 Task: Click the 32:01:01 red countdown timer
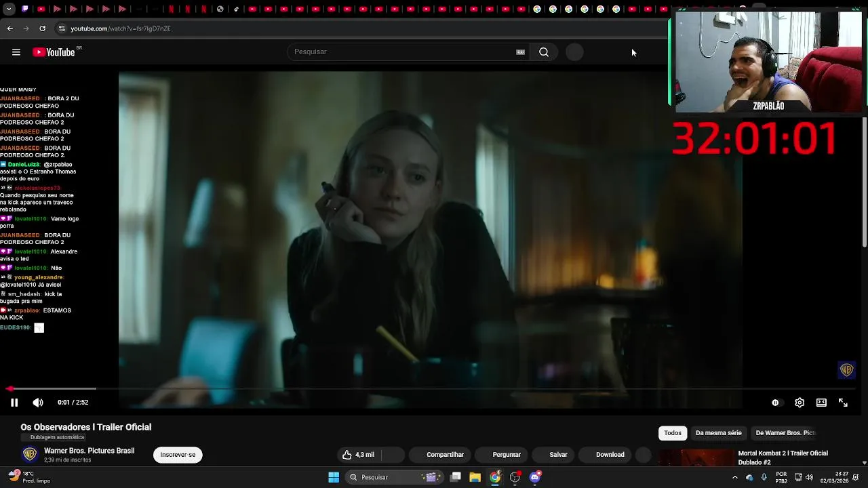click(754, 138)
